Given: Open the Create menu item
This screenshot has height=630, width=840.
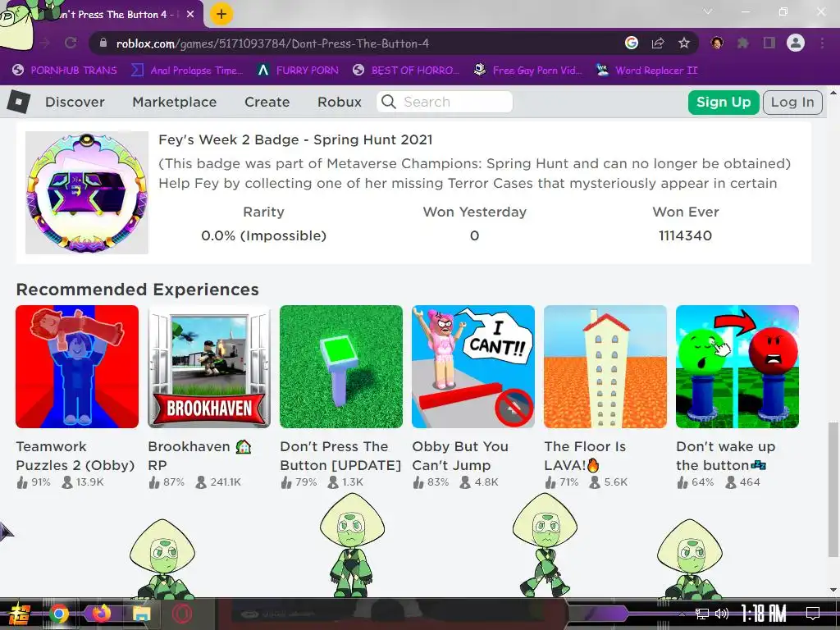Looking at the screenshot, I should click(x=267, y=102).
